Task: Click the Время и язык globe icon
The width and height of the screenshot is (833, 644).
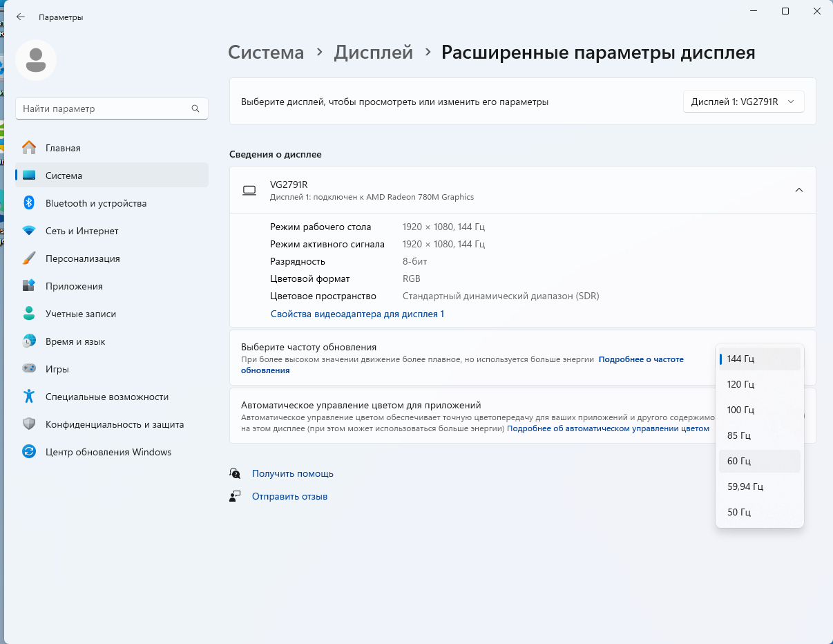Action: (29, 341)
